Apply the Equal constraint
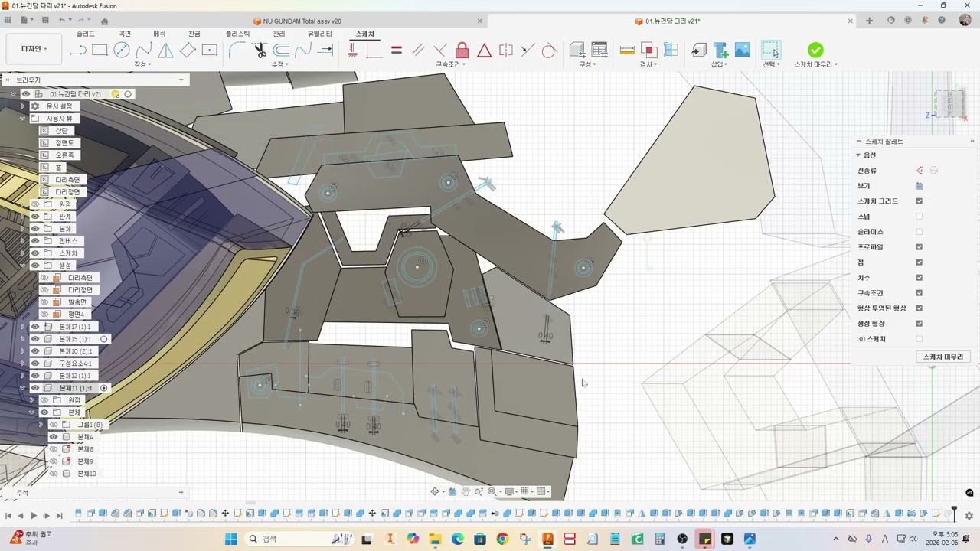The height and width of the screenshot is (551, 980). [x=396, y=51]
